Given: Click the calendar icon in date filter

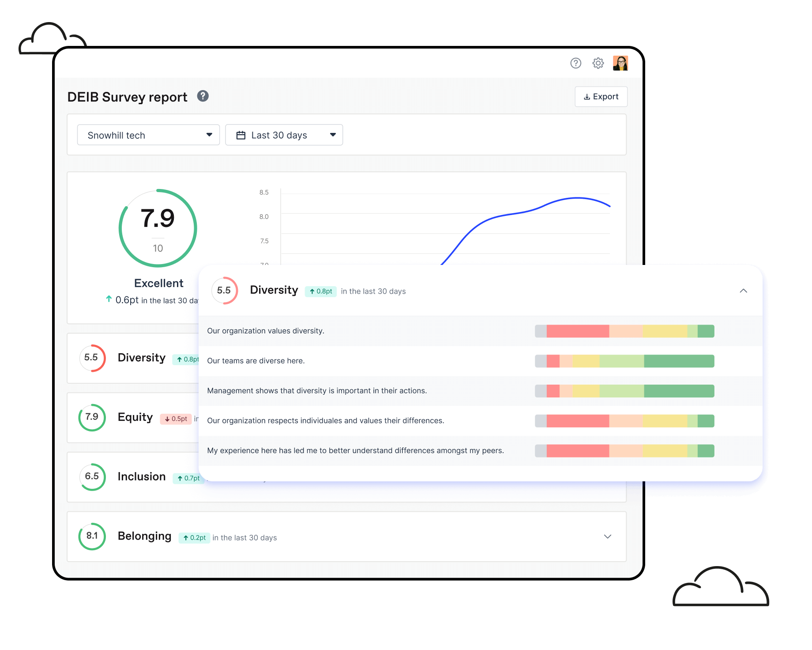Looking at the screenshot, I should tap(241, 135).
